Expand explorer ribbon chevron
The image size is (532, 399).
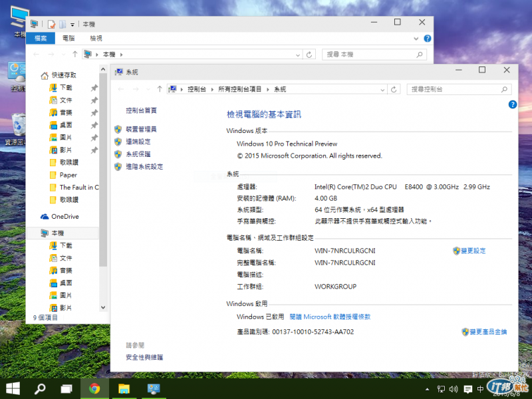coord(416,39)
